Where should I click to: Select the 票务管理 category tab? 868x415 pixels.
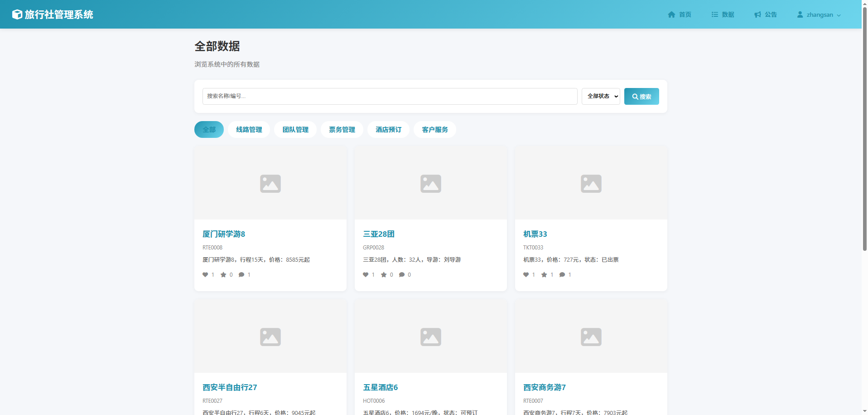[342, 130]
